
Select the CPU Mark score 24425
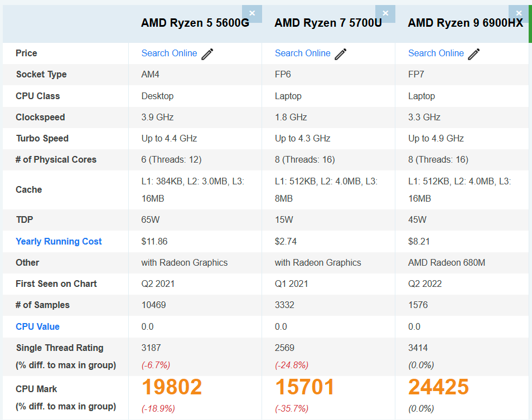coord(438,387)
